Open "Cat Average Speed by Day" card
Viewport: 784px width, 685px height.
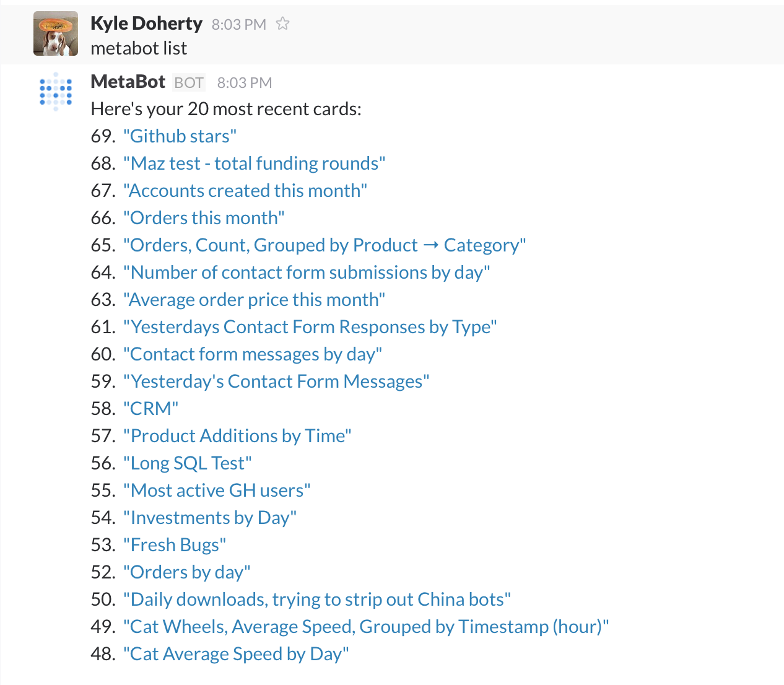tap(236, 654)
